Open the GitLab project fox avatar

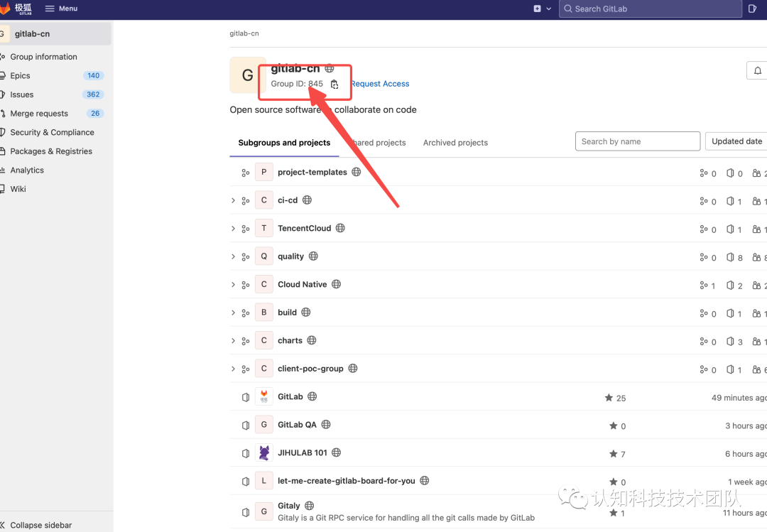click(263, 396)
